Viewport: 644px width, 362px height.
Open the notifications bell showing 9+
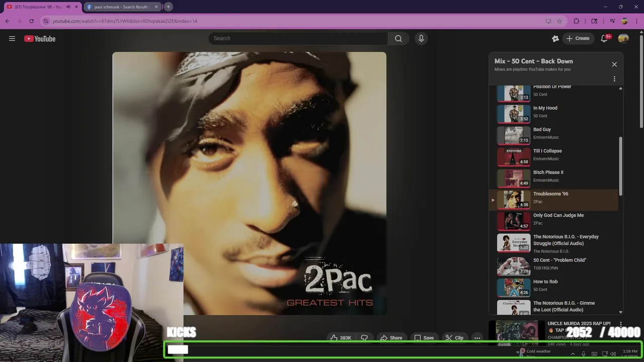[x=604, y=39]
